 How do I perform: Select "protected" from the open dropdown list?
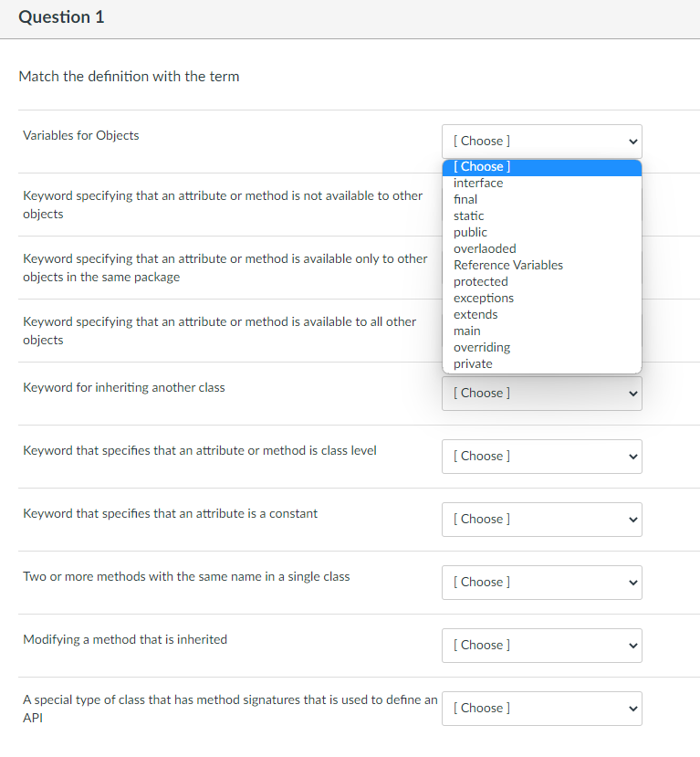(x=481, y=281)
